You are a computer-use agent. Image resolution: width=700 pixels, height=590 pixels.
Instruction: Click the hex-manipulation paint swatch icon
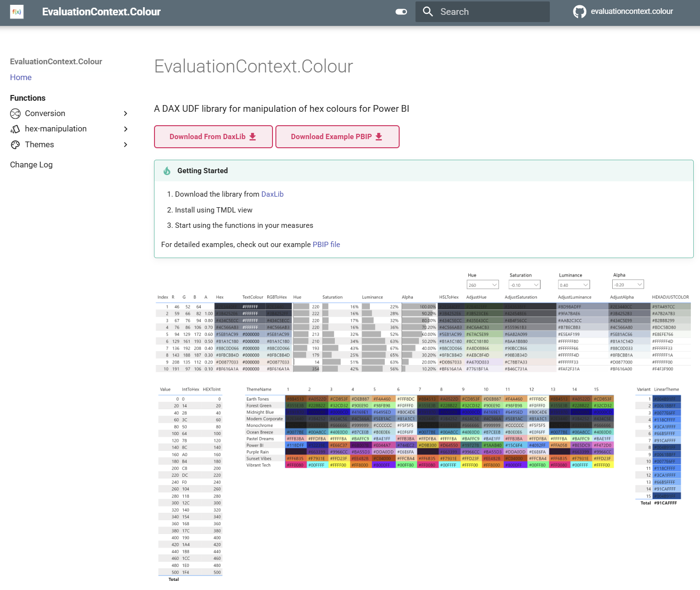15,129
